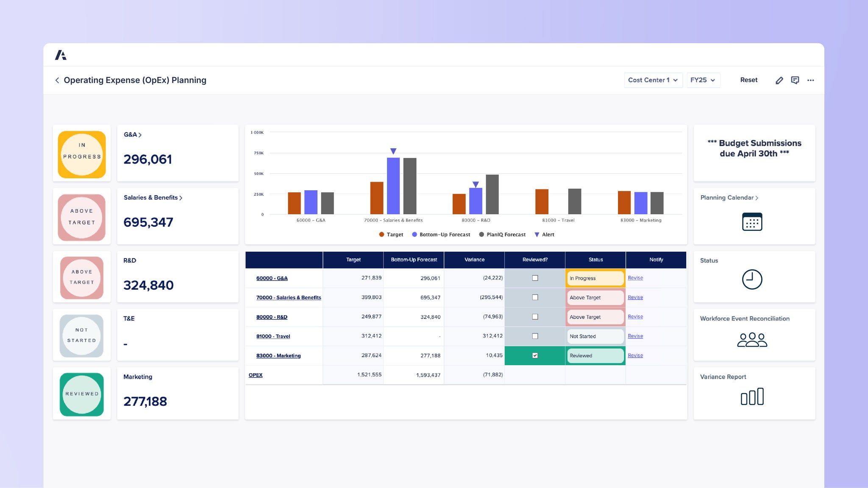Uncheck the Reviewed box for 83000 - Marketing

coord(535,356)
